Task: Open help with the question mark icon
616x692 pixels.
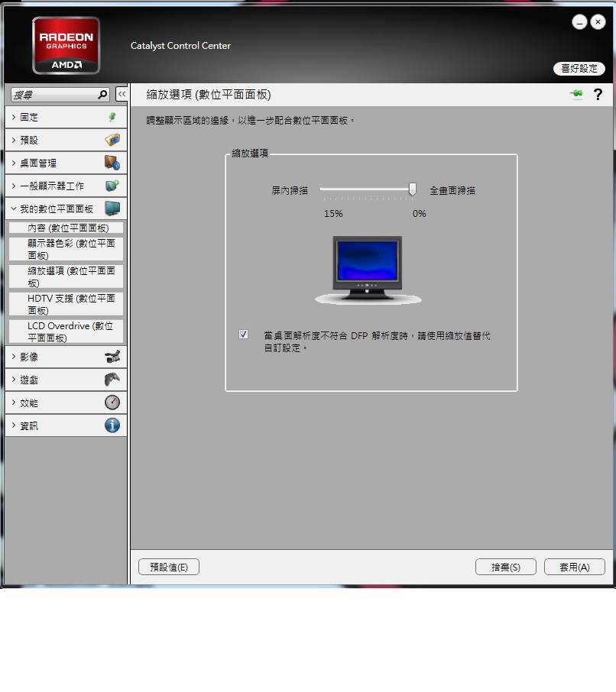Action: pos(598,94)
